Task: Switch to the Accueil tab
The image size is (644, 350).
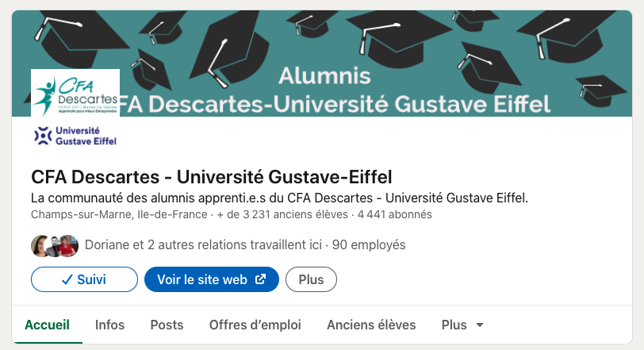Action: click(48, 325)
